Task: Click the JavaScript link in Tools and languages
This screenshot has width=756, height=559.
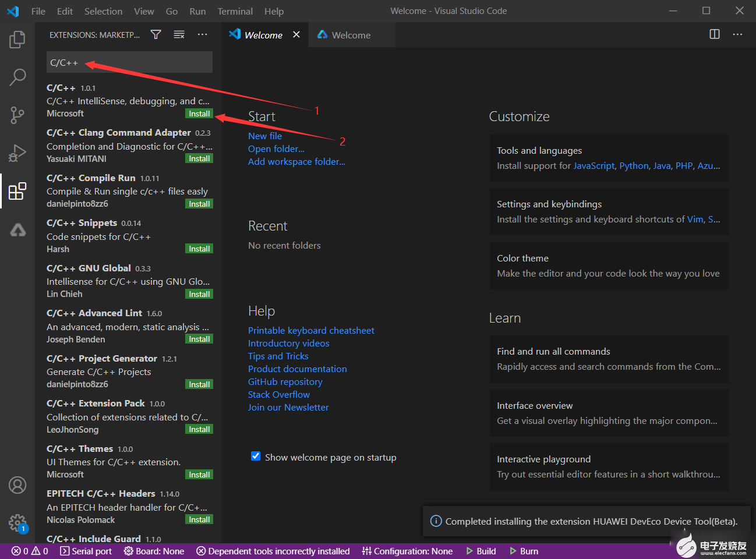Action: coord(594,166)
